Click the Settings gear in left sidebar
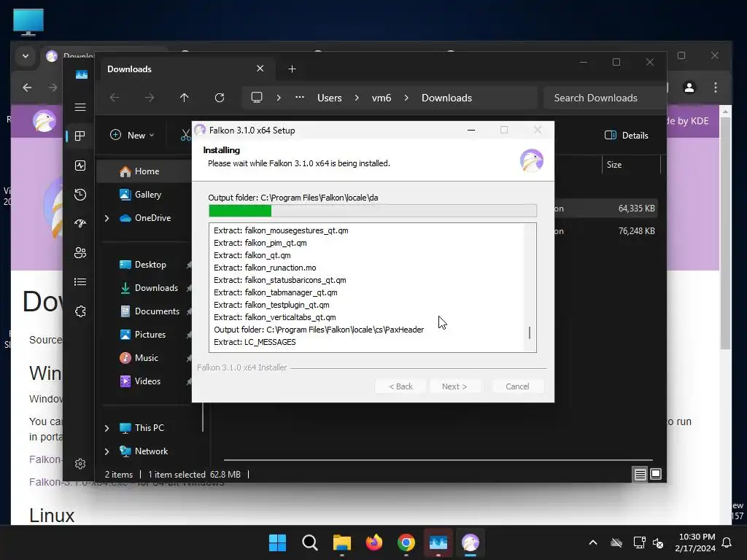The image size is (747, 560). (x=80, y=464)
